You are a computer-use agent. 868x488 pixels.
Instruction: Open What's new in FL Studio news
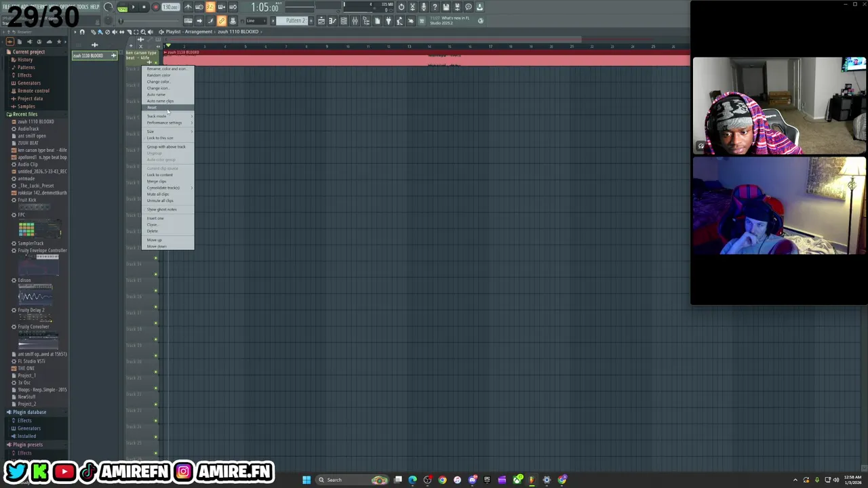pos(450,20)
